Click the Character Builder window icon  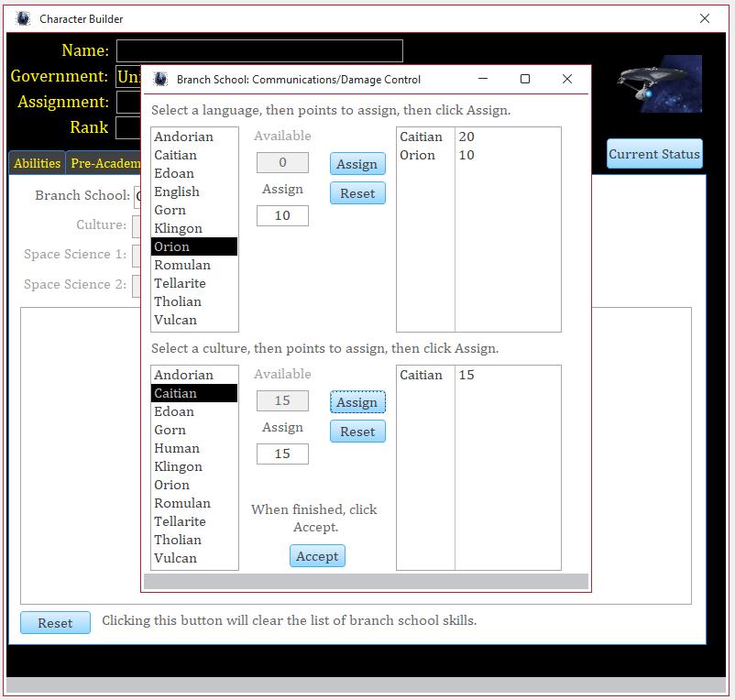pos(23,18)
